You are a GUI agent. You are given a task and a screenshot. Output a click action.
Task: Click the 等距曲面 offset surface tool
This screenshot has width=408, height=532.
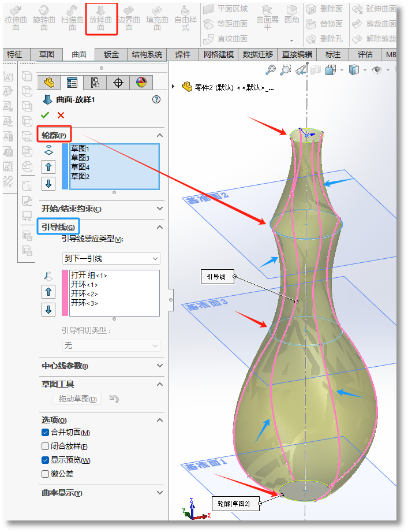(225, 24)
